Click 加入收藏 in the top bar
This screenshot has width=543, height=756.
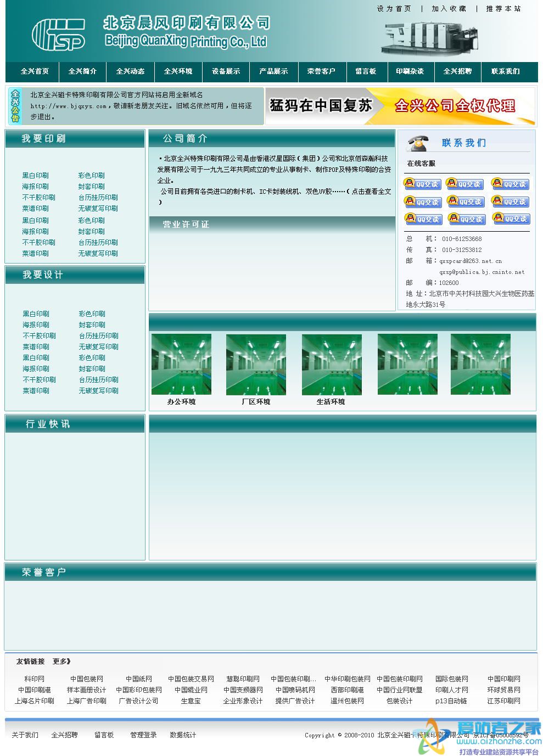tap(449, 9)
